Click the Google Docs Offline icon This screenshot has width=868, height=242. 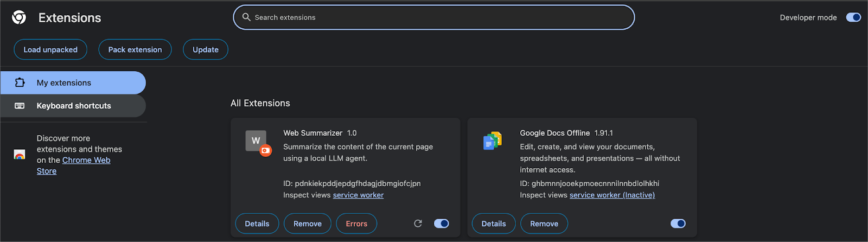493,141
